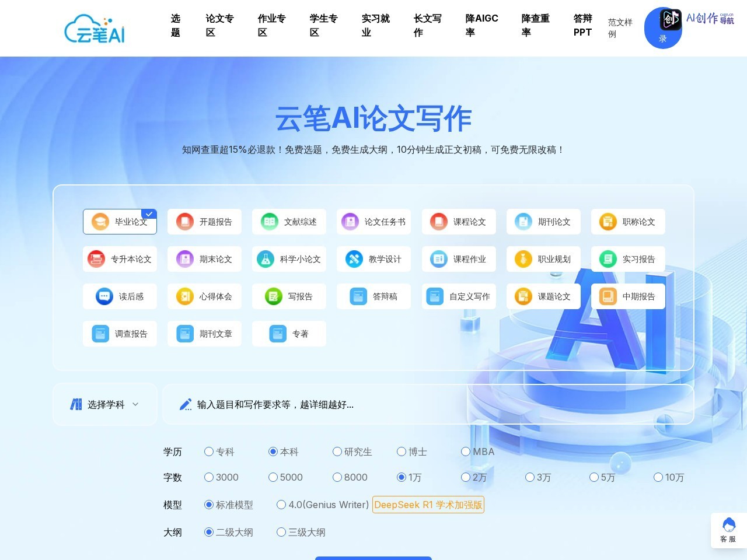
Task: Click the 期末论文 purple icon
Action: coord(185,259)
